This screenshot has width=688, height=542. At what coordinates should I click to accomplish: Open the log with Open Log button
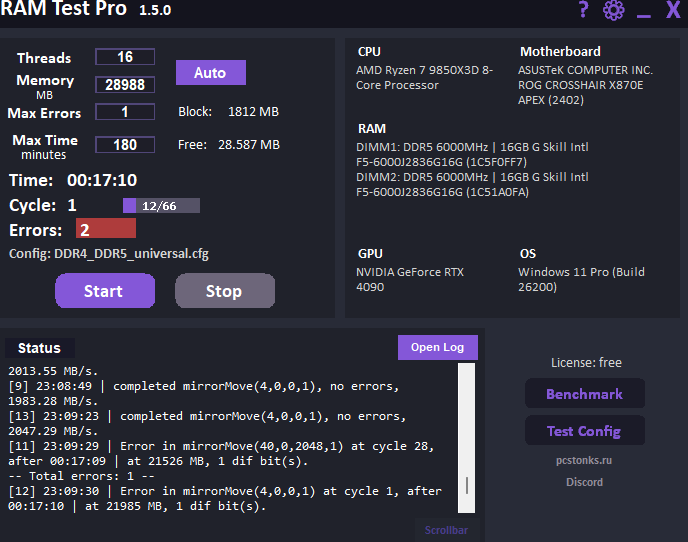pyautogui.click(x=437, y=347)
